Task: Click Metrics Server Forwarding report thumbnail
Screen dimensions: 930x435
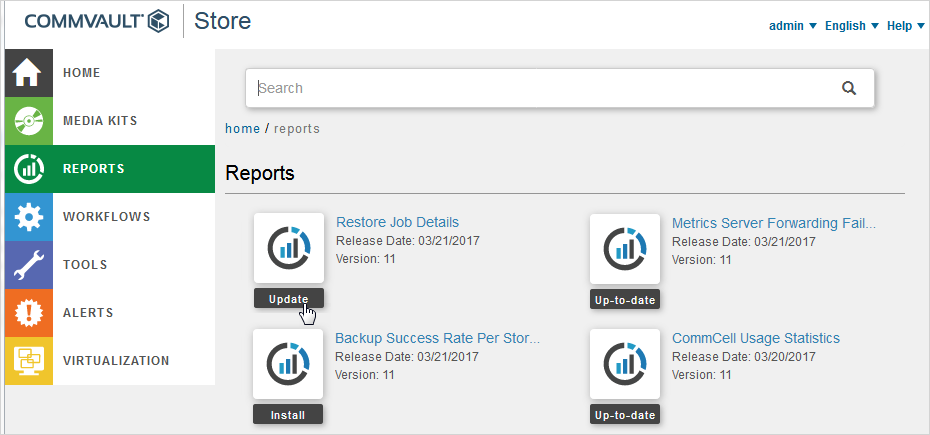Action: click(625, 248)
